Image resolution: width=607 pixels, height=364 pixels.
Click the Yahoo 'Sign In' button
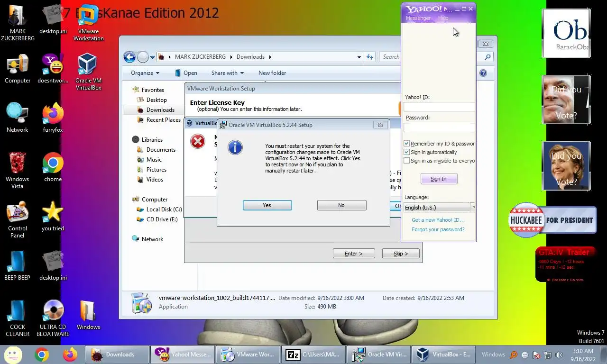pos(439,179)
